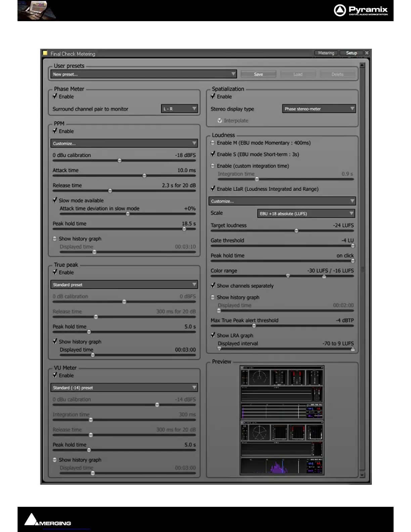The image size is (411, 532).
Task: Toggle Enable S (EBU mode Short-term)
Action: pyautogui.click(x=213, y=154)
